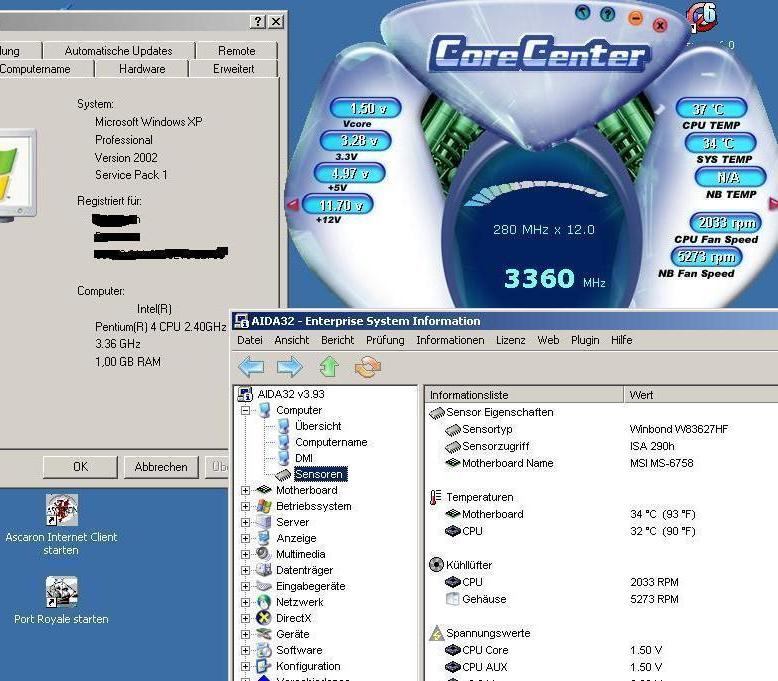Expand the Datenträger tree node
The image size is (778, 681).
245,570
